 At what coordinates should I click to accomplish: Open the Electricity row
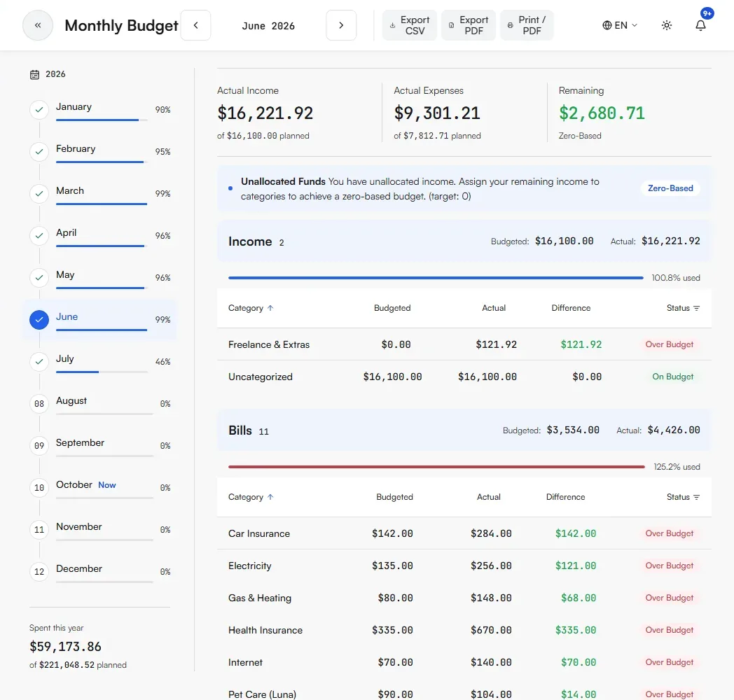pos(464,566)
